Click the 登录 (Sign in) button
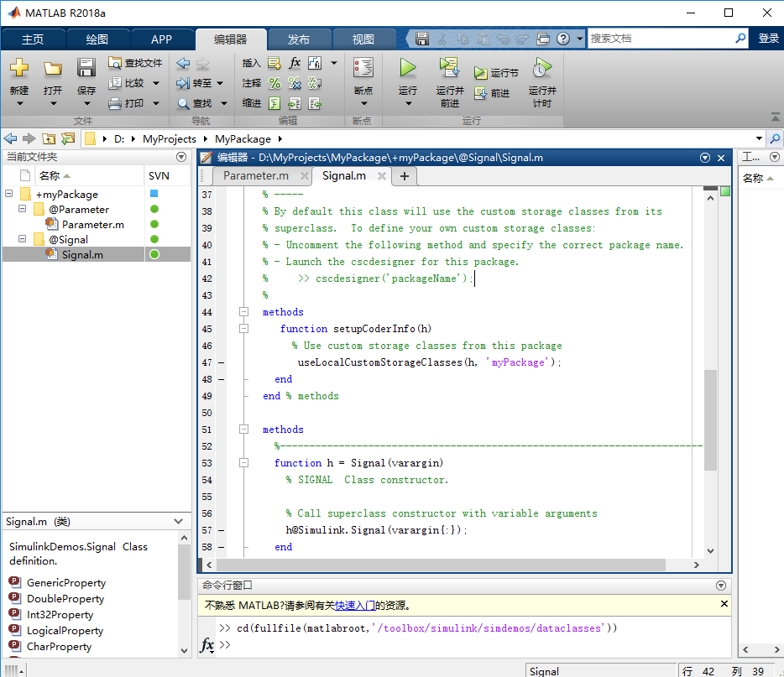This screenshot has width=784, height=677. [768, 39]
